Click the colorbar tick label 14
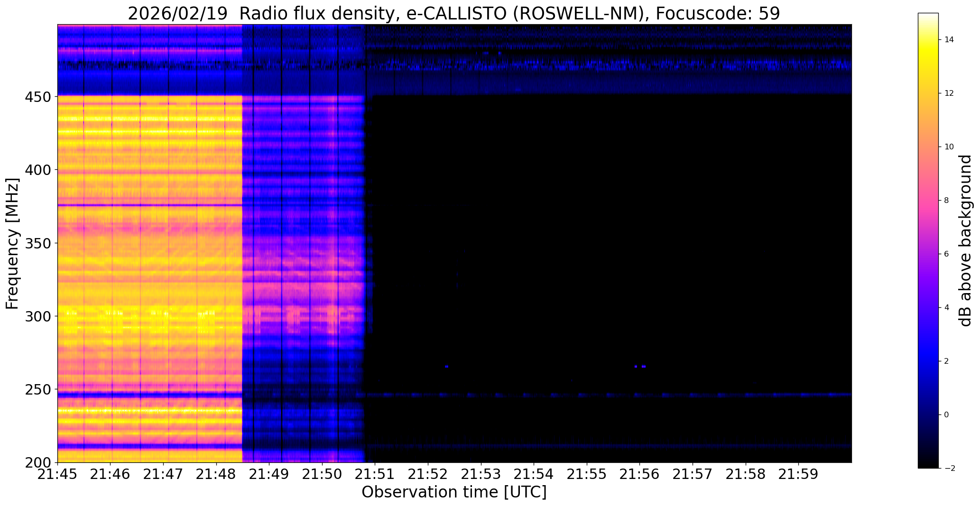The height and width of the screenshot is (506, 980). tap(949, 40)
